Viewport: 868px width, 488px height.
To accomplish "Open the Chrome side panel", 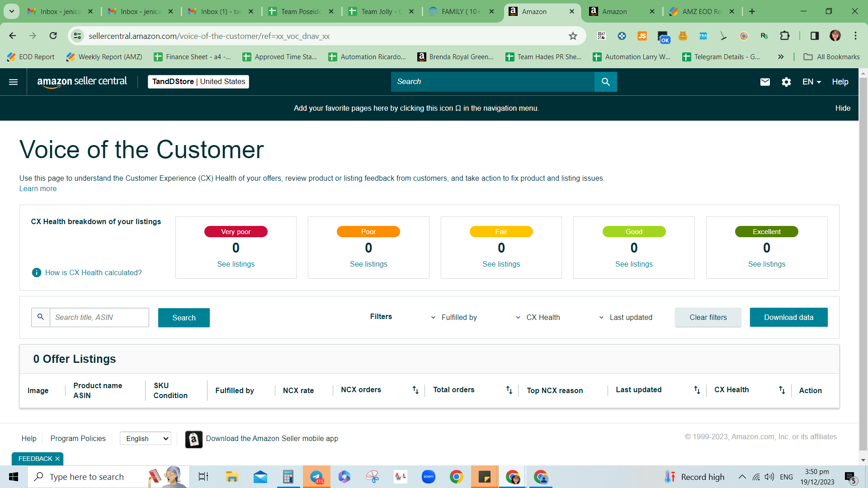I will point(815,36).
